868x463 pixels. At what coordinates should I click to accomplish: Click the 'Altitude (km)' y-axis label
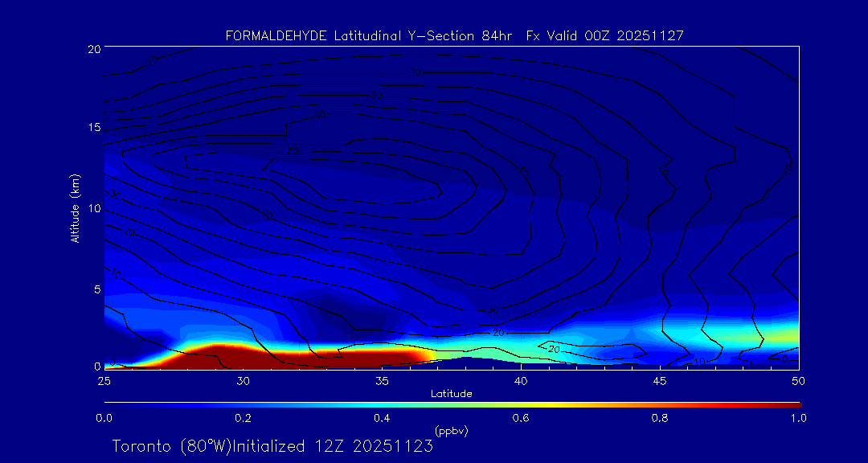click(x=75, y=208)
